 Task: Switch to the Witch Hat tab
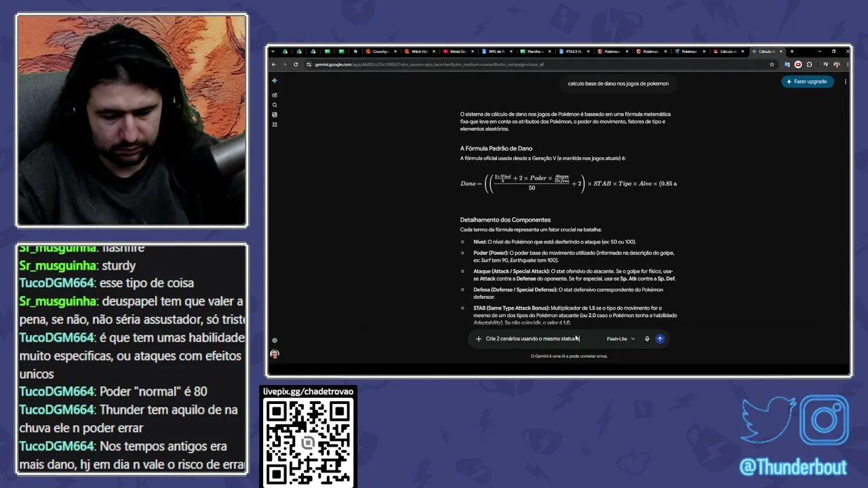[x=421, y=52]
